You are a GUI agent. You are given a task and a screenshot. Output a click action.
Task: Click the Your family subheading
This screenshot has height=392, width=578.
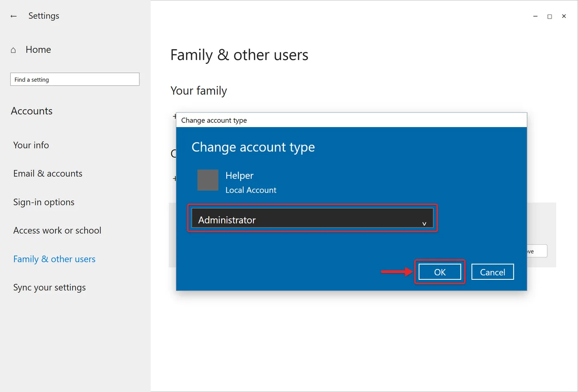tap(199, 91)
